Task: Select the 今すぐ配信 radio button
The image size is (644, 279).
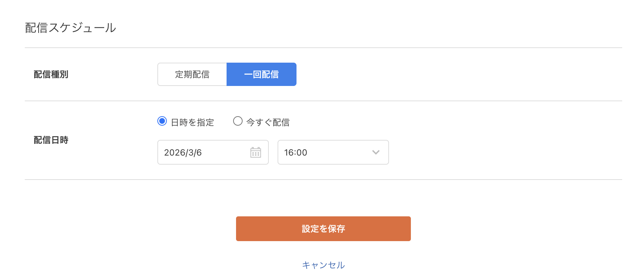Action: pos(238,121)
